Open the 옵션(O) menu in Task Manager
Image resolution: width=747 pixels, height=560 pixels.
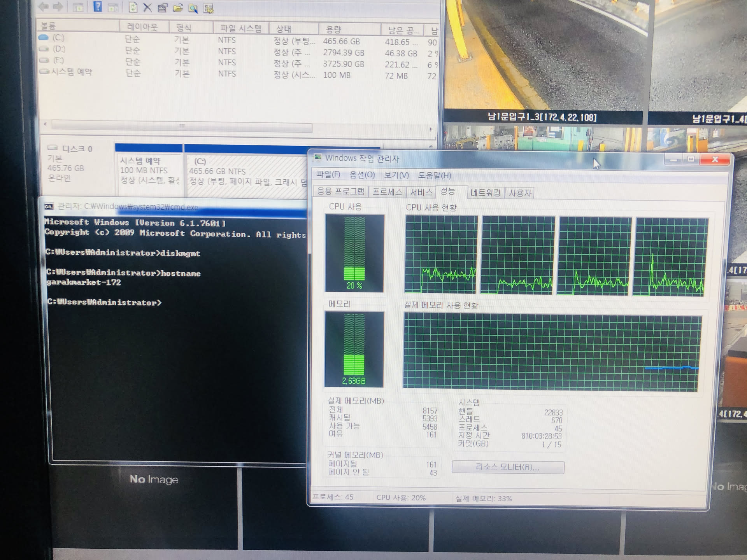tap(362, 175)
